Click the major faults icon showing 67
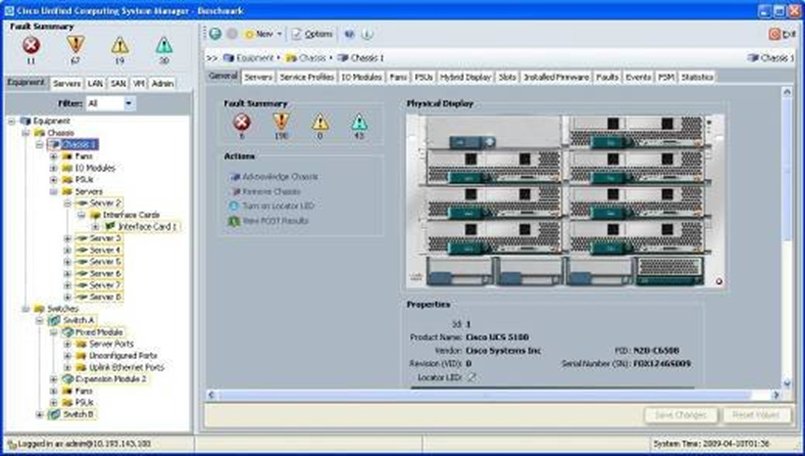Image resolution: width=805 pixels, height=456 pixels. click(75, 45)
